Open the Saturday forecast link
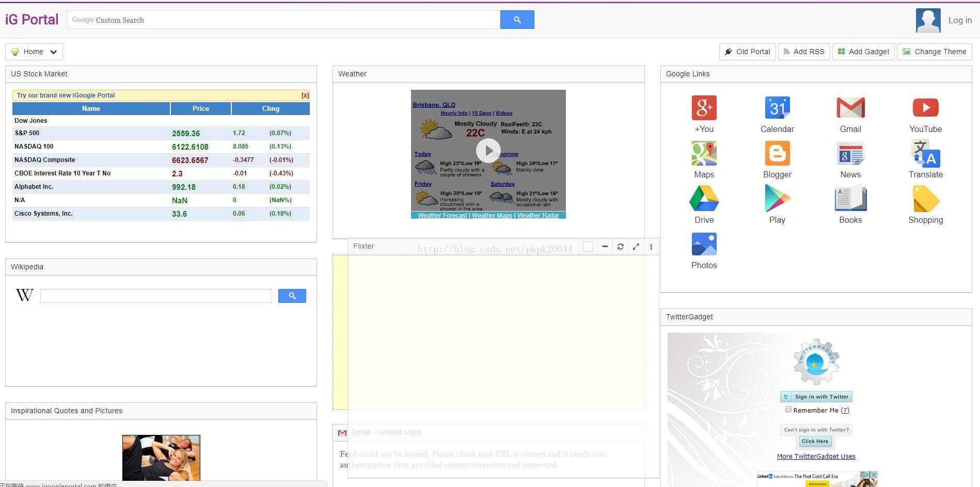 pos(502,184)
